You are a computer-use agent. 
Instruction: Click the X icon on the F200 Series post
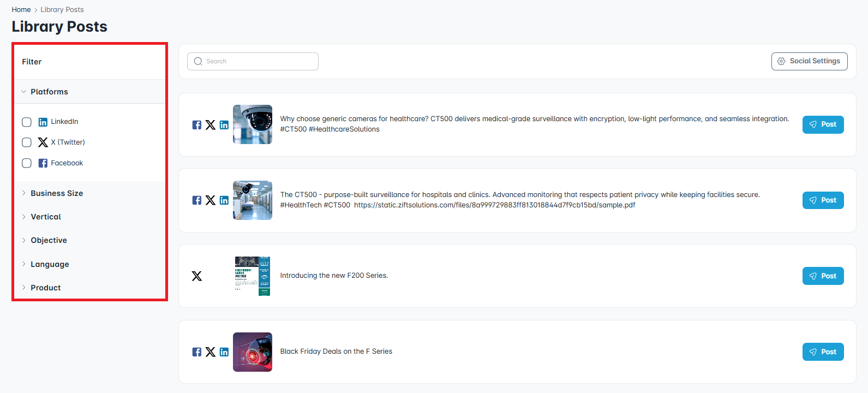point(197,276)
